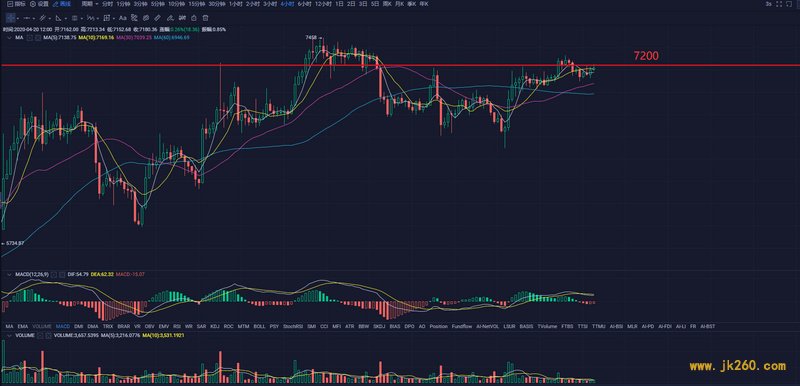Expand the Fibonacci tool dropdown arrow
This screenshot has height=386, width=800.
pos(82,18)
